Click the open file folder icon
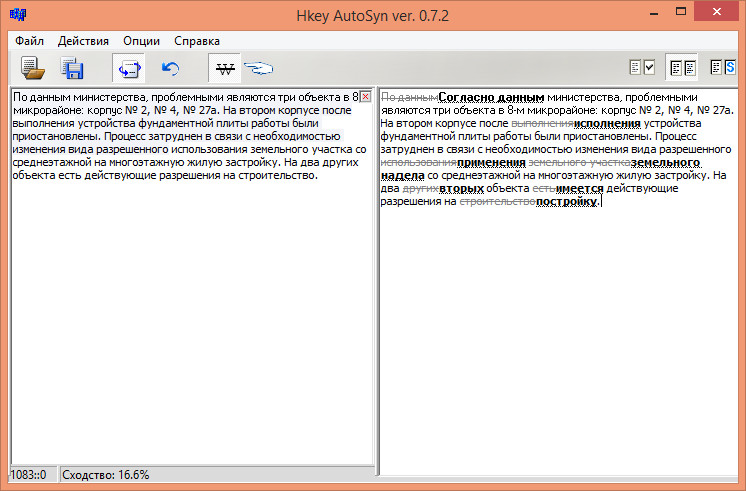Screen dimensions: 746x491 pyautogui.click(x=34, y=69)
